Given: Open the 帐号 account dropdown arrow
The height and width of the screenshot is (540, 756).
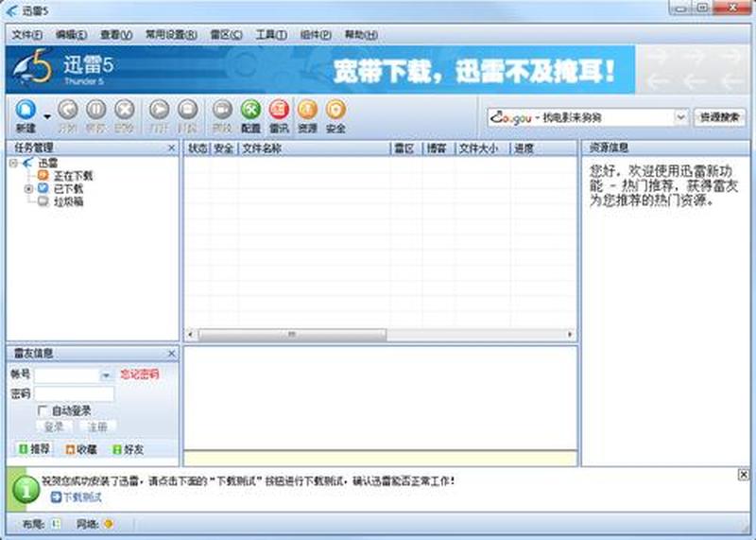Looking at the screenshot, I should (x=106, y=375).
